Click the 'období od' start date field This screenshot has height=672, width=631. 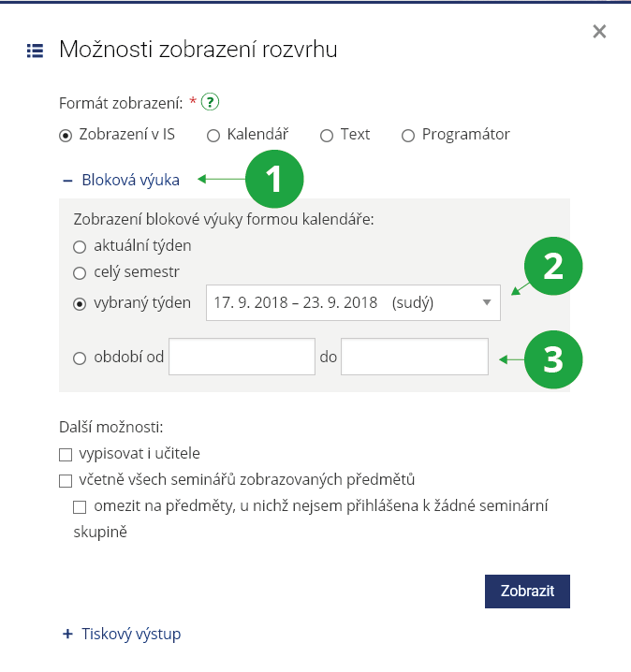pos(242,358)
